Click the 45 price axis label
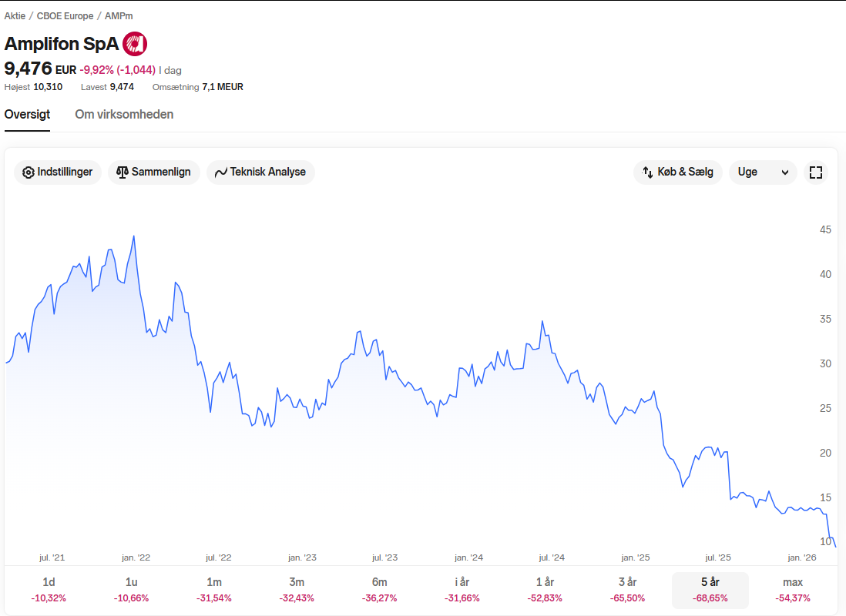The height and width of the screenshot is (616, 846). coord(825,229)
